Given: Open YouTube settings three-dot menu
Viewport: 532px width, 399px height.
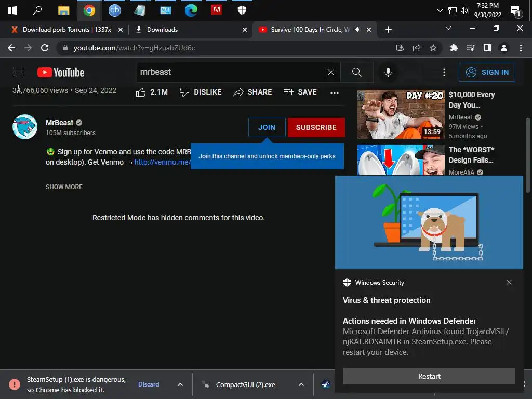Looking at the screenshot, I should point(444,72).
